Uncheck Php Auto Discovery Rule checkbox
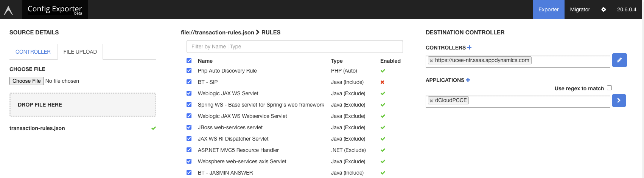 tap(189, 70)
